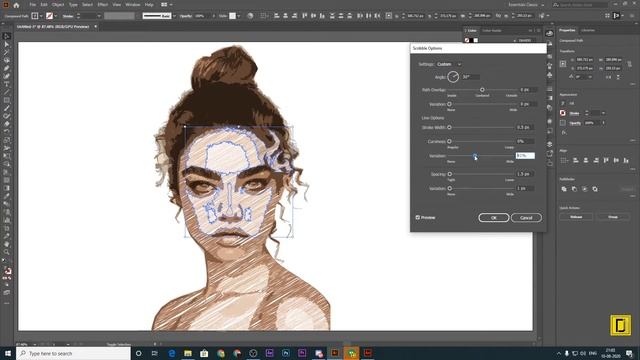This screenshot has height=360, width=640.
Task: Select the Pen tool
Action: pyautogui.click(x=7, y=68)
